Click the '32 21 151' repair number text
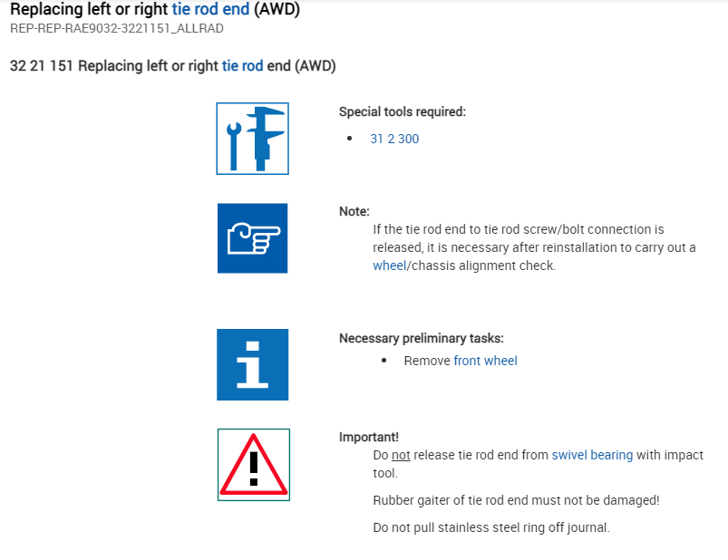The height and width of the screenshot is (560, 728). click(42, 66)
